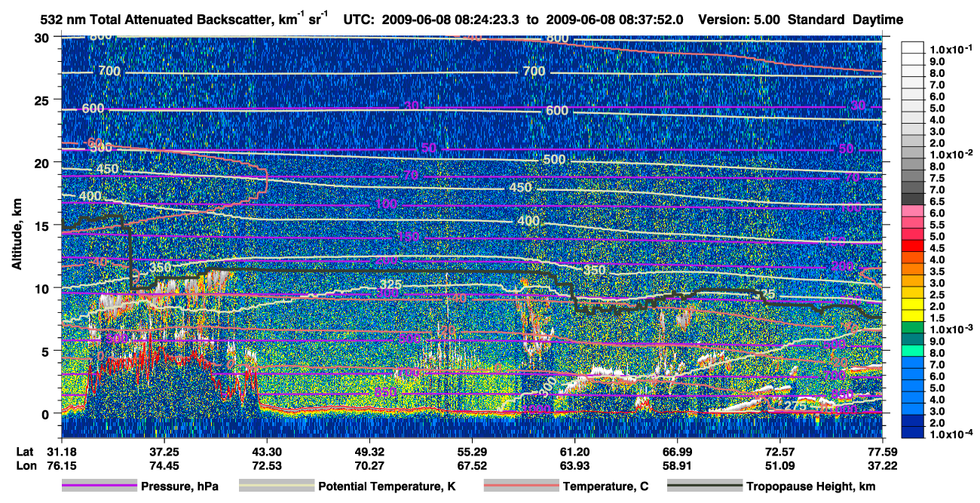980x503 pixels.
Task: Click latitude value 37.25
Action: (x=164, y=451)
